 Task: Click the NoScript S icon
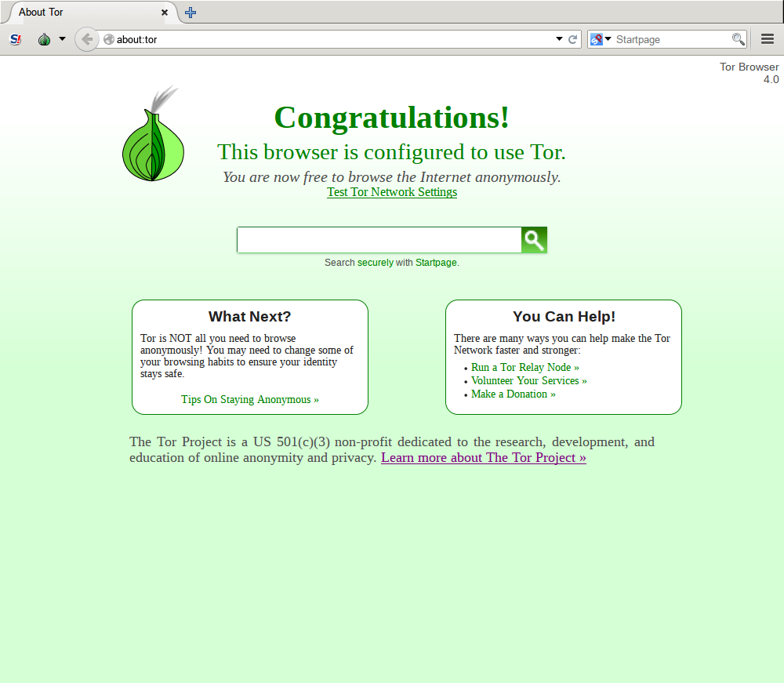(16, 39)
